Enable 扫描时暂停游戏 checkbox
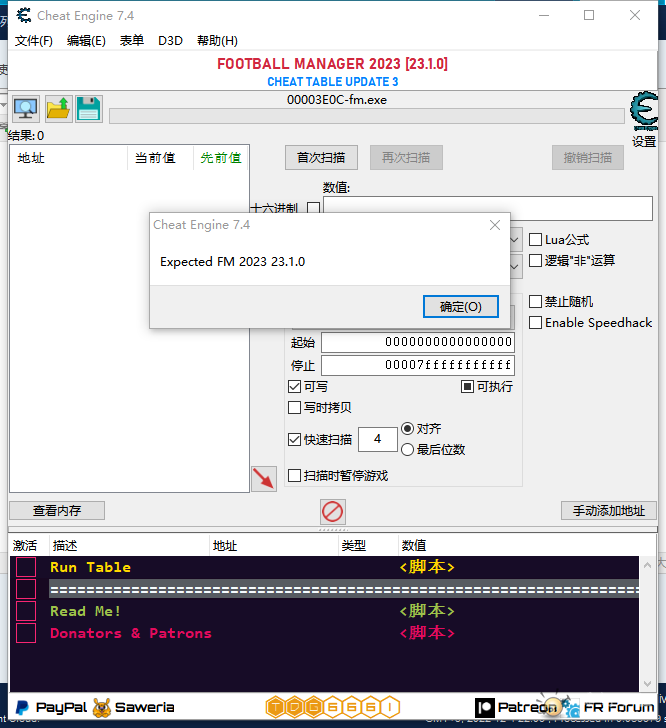The width and height of the screenshot is (666, 728). pos(294,476)
